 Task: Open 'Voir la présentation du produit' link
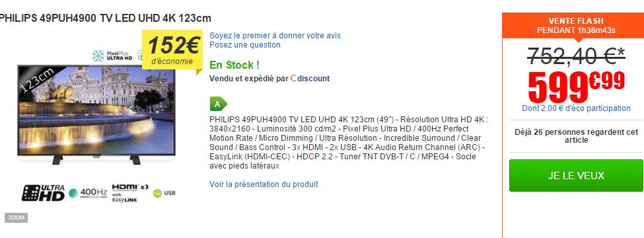click(x=264, y=184)
